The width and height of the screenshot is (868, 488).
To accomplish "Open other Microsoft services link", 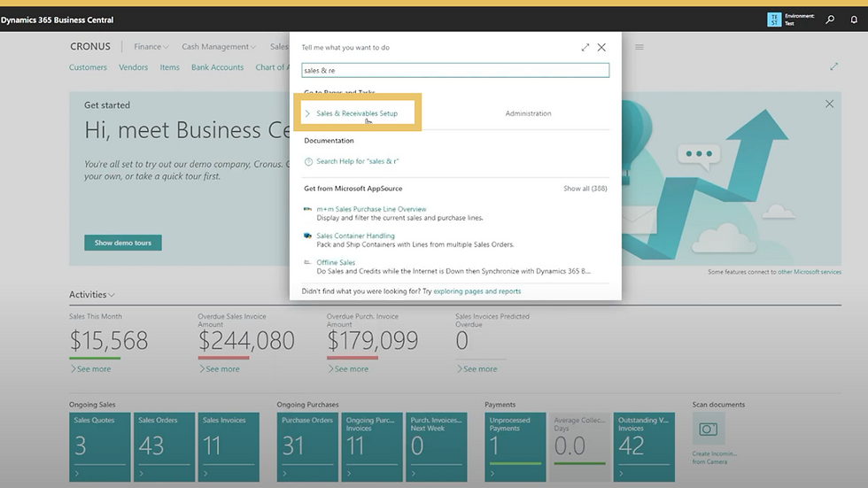I will (810, 272).
